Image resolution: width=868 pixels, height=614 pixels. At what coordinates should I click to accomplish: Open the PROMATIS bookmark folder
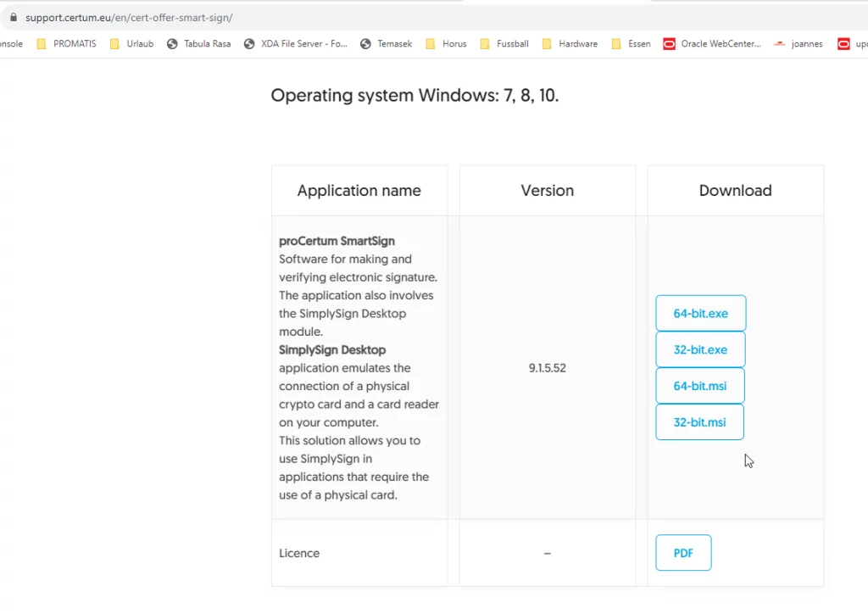tap(66, 44)
